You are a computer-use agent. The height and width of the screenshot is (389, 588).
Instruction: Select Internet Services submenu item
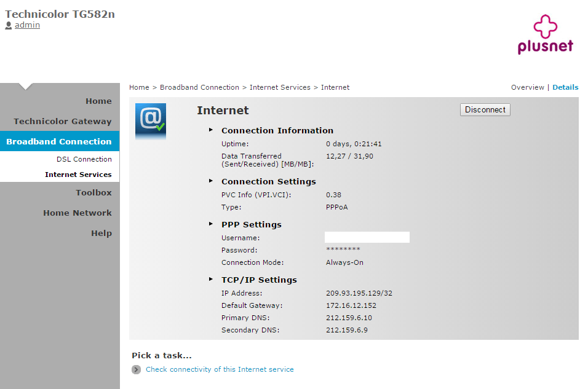pyautogui.click(x=78, y=175)
